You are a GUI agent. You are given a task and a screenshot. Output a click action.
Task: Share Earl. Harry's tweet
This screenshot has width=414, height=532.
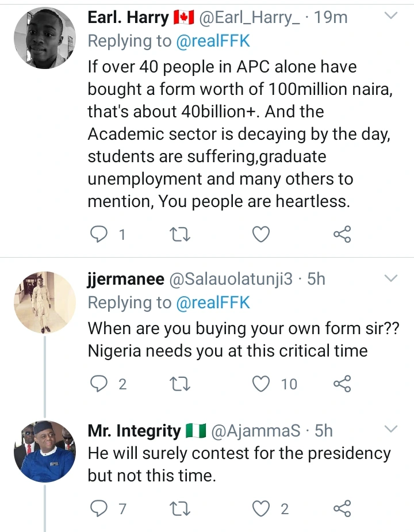coord(342,234)
